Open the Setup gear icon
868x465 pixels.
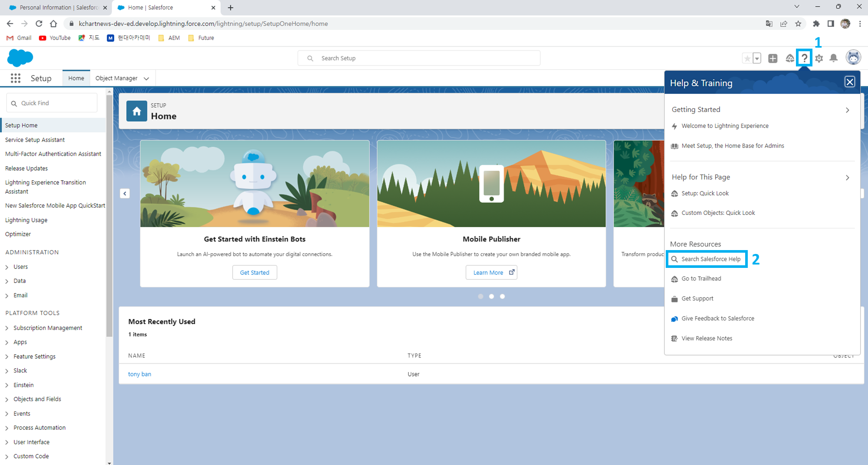tap(819, 58)
